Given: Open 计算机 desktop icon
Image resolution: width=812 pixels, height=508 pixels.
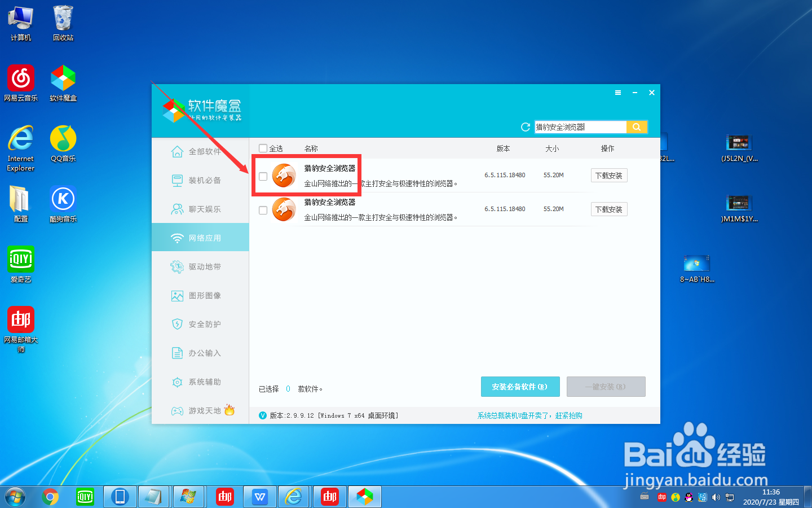Looking at the screenshot, I should point(21,24).
